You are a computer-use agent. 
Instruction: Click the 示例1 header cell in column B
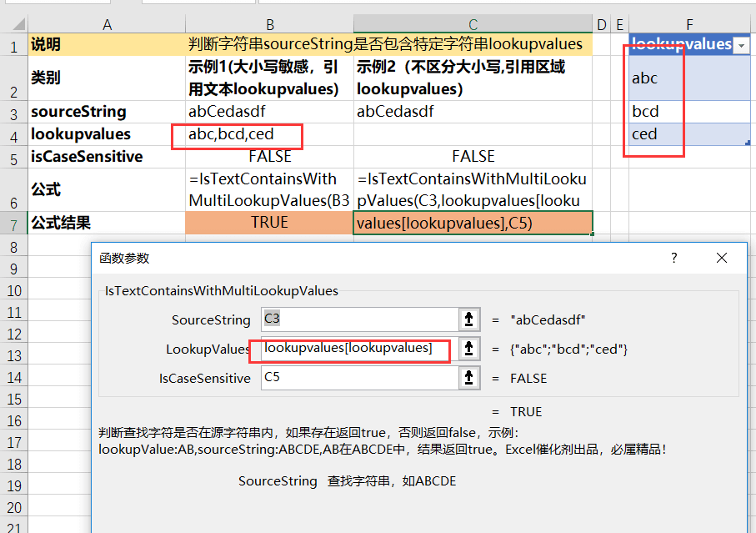point(269,78)
